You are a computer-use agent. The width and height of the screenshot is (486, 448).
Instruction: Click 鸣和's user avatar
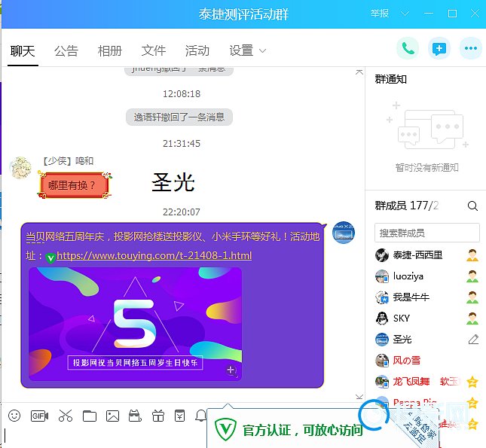(x=20, y=168)
